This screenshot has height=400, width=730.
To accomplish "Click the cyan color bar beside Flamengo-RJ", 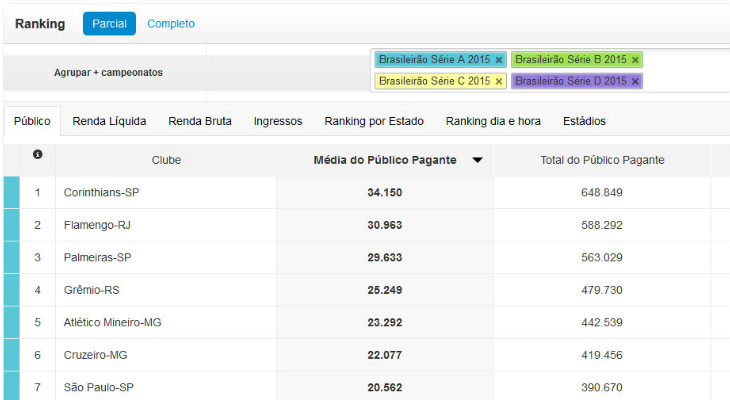I will pos(11,225).
